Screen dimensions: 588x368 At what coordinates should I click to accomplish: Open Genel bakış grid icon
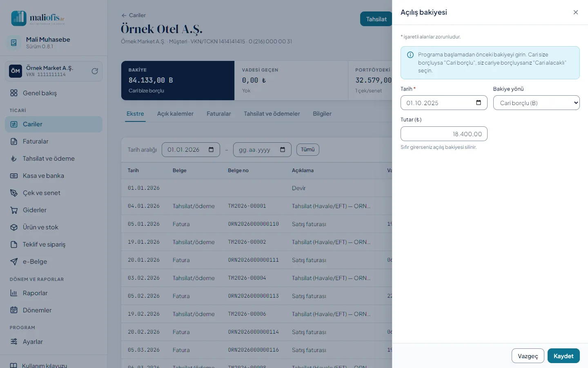(14, 93)
